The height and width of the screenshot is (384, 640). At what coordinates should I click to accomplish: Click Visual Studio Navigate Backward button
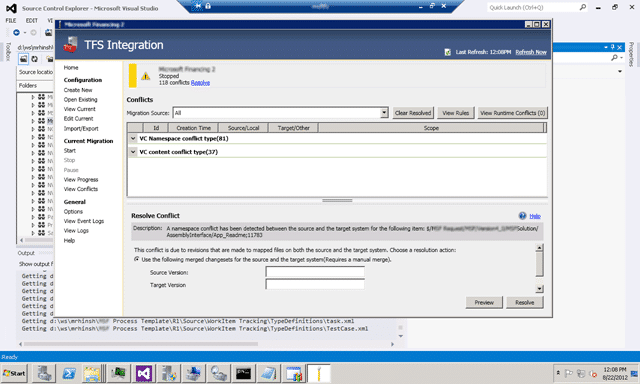tap(16, 32)
